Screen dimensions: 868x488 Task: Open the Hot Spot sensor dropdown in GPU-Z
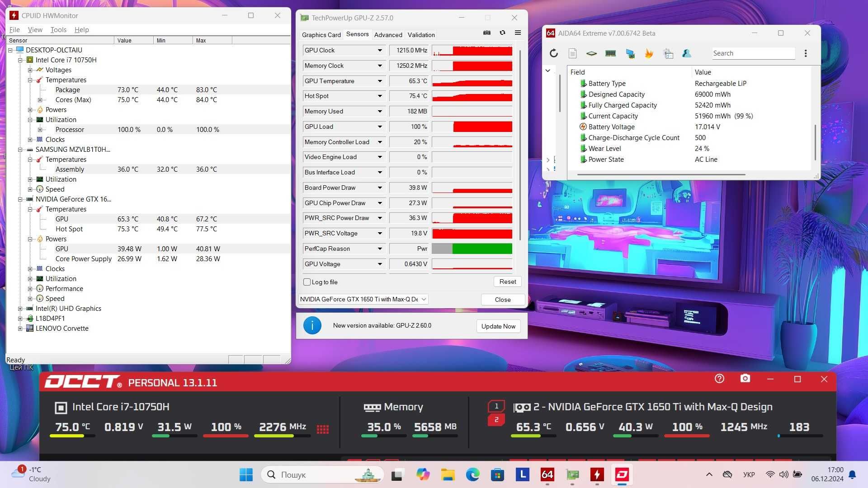[x=380, y=96]
